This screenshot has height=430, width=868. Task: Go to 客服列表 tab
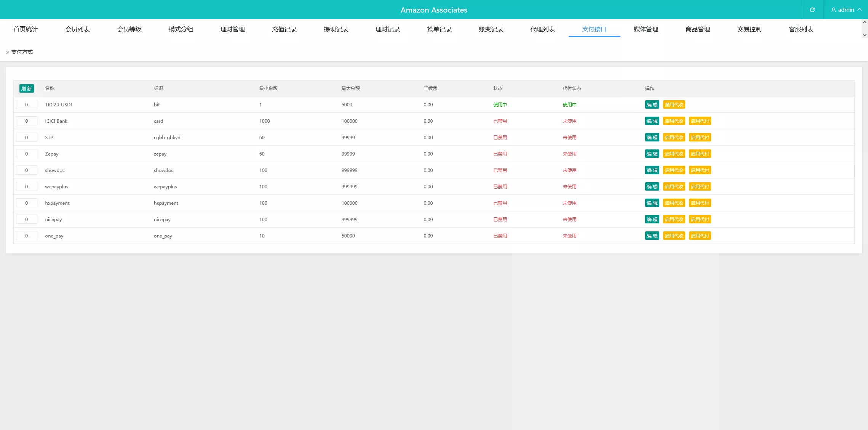point(801,29)
